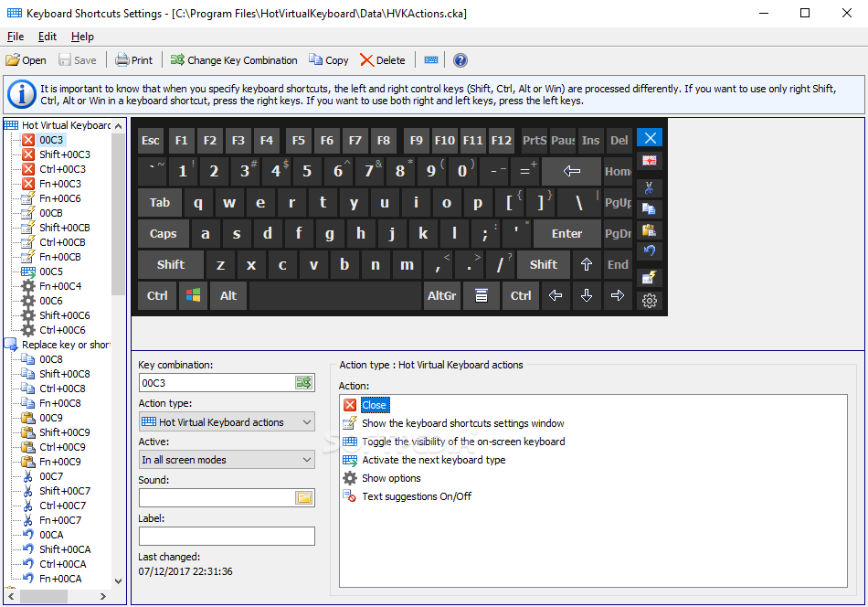Click the left Alt key on virtual keyboard

point(228,296)
